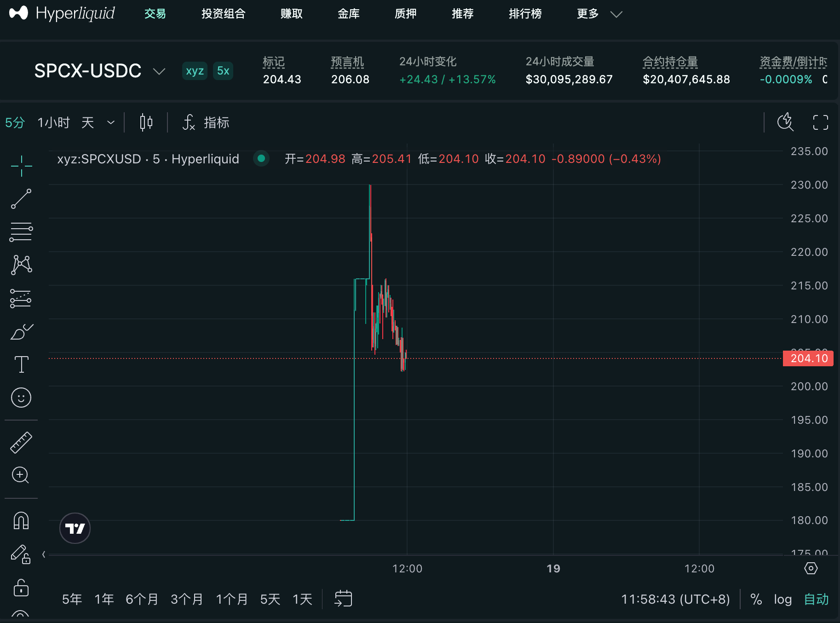This screenshot has width=840, height=623.
Task: Open candlestick chart style selector
Action: 146,122
